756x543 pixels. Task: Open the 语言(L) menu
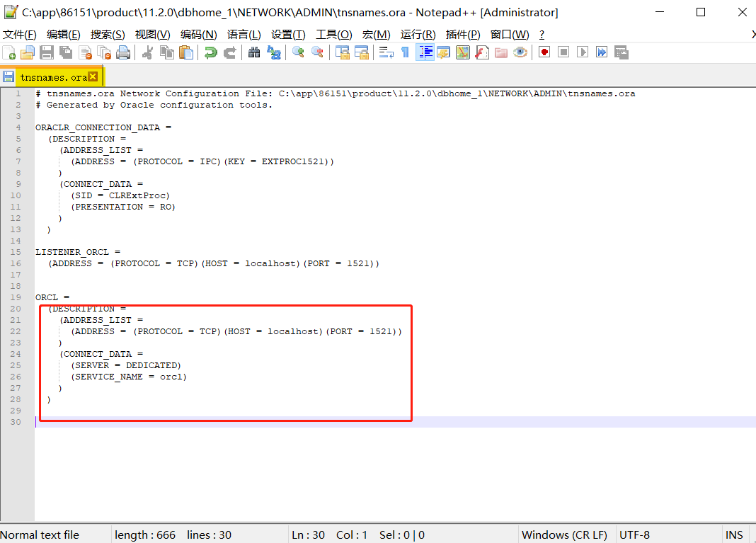point(244,35)
